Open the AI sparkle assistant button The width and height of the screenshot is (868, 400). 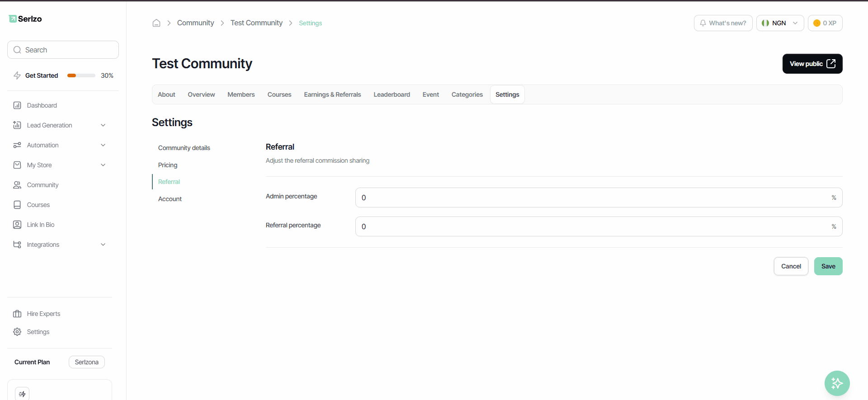837,383
